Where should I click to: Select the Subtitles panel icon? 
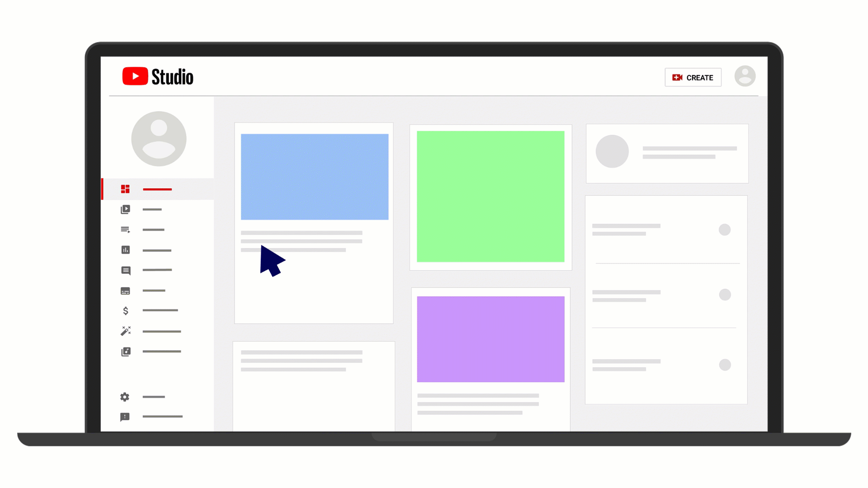(x=125, y=291)
